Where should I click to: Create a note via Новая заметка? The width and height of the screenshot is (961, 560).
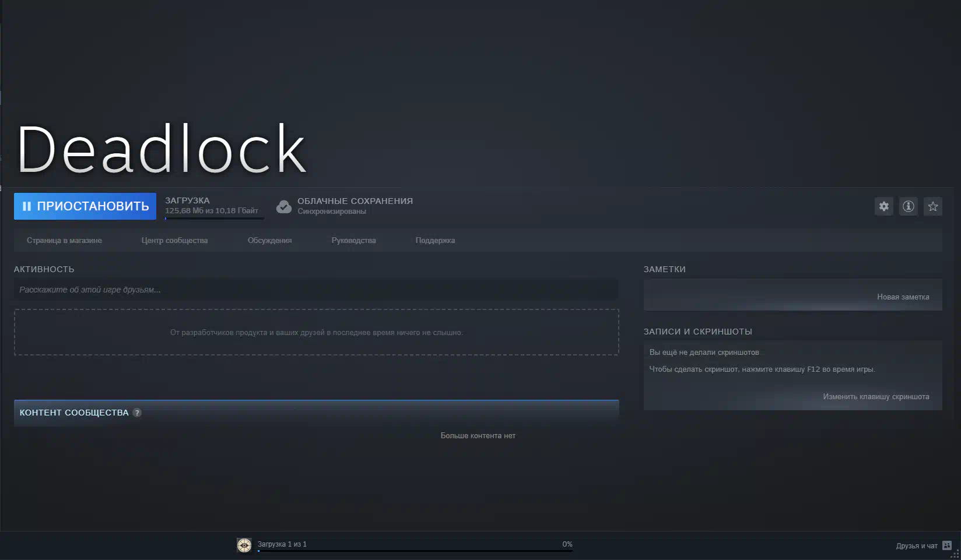point(903,297)
